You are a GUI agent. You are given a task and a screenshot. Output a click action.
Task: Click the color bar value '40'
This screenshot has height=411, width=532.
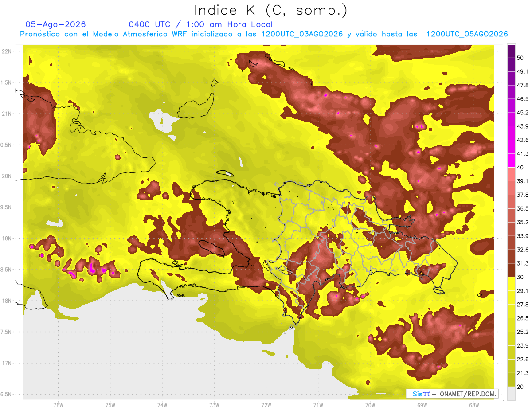click(520, 168)
